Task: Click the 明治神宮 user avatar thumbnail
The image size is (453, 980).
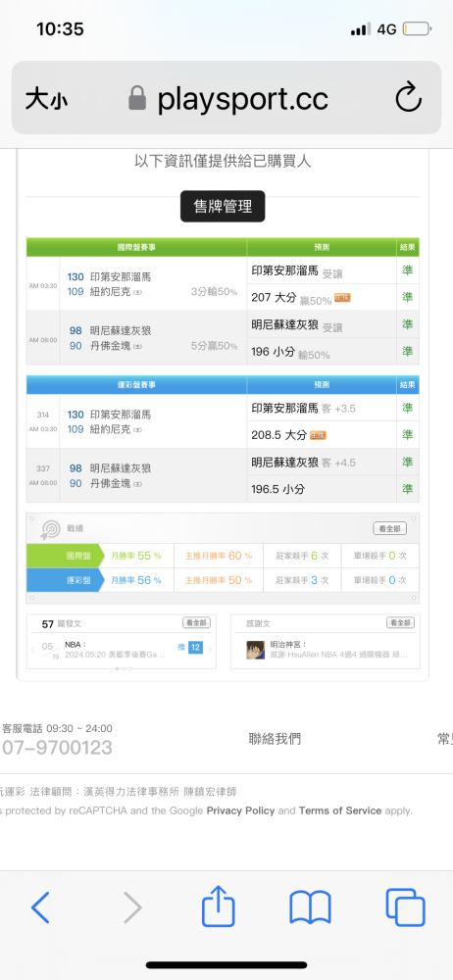Action: (x=255, y=650)
